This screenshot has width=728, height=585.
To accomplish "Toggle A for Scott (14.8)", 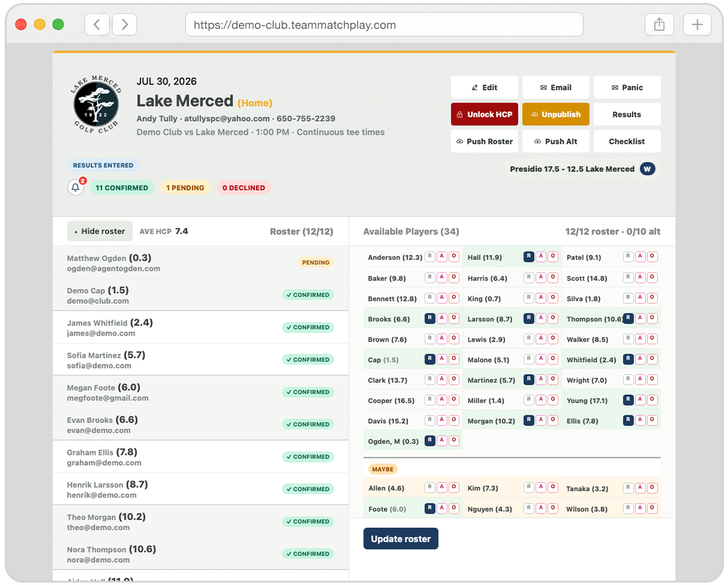I will (640, 278).
